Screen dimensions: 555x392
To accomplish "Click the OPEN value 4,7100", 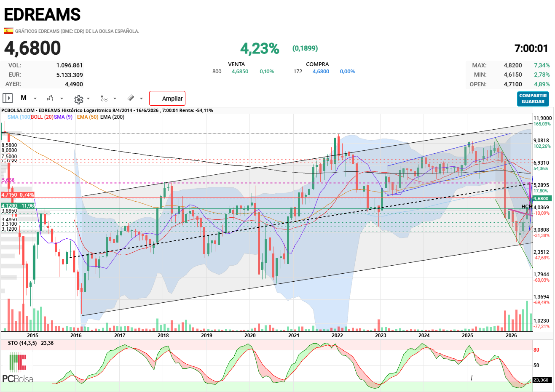I will click(x=513, y=84).
